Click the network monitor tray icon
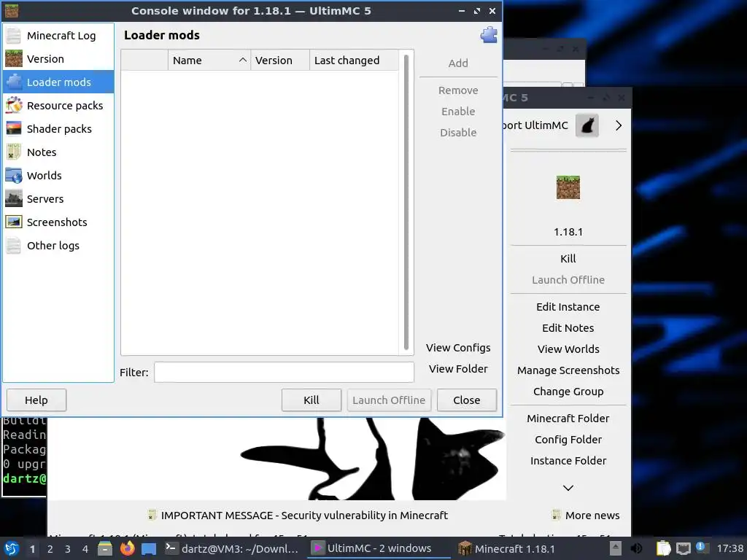Image resolution: width=747 pixels, height=560 pixels. pos(684,548)
